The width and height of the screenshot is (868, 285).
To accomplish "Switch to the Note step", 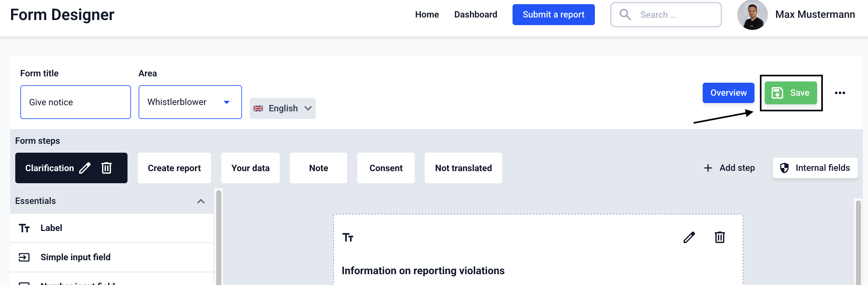I will click(x=318, y=168).
